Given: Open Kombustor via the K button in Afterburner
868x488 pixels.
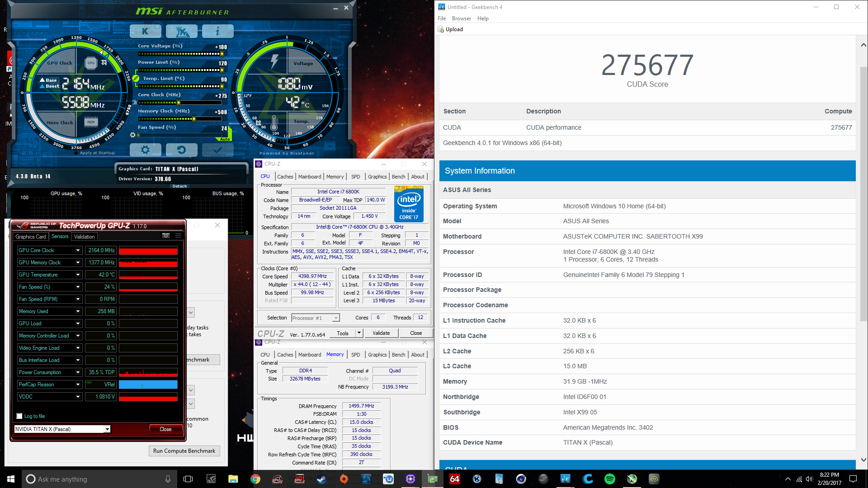Looking at the screenshot, I should coord(145,31).
